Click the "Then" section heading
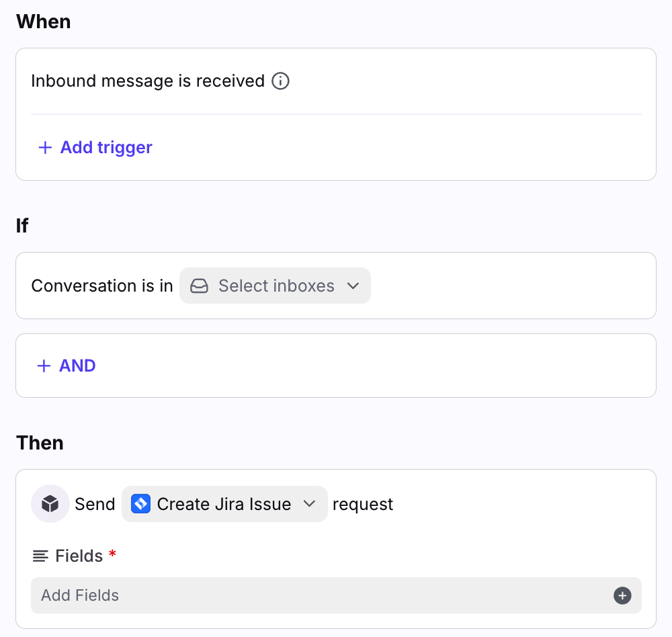The image size is (672, 637). 40,443
